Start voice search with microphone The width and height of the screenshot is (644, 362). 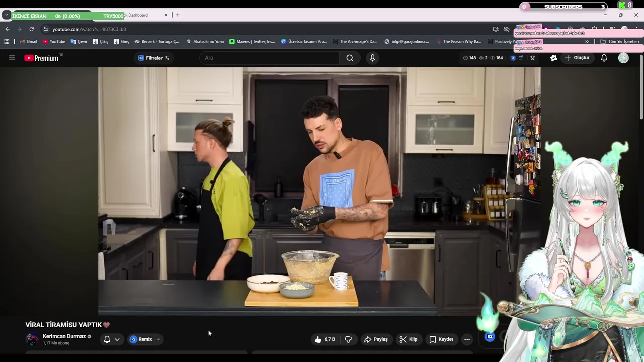[x=372, y=58]
